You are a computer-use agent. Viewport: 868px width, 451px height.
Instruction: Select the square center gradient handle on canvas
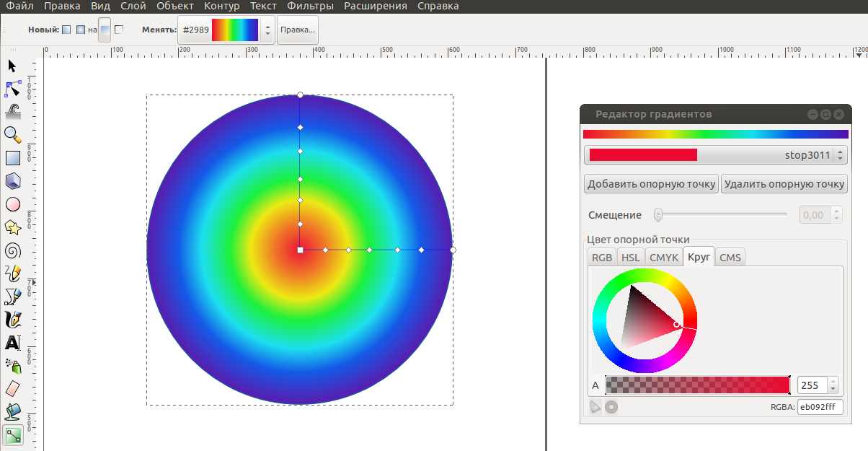tap(300, 250)
